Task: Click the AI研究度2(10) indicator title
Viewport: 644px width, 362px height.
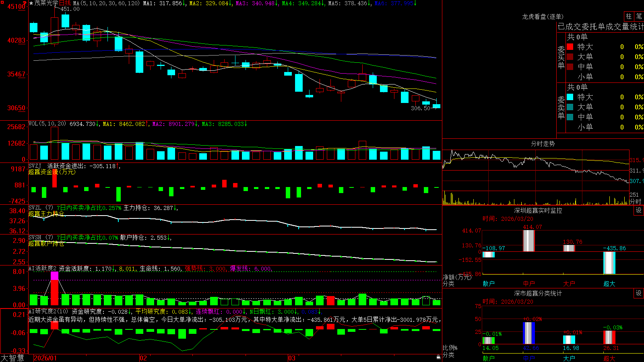Action: (49, 311)
